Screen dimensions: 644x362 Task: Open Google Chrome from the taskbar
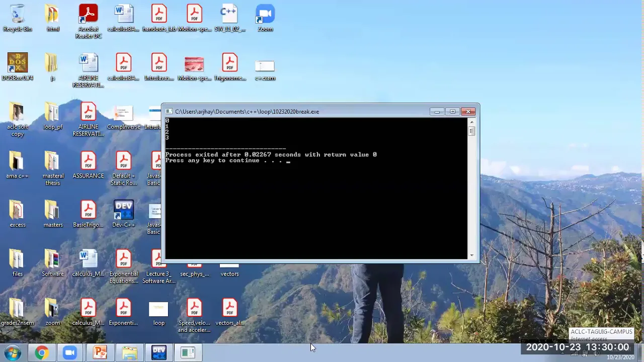tap(42, 353)
